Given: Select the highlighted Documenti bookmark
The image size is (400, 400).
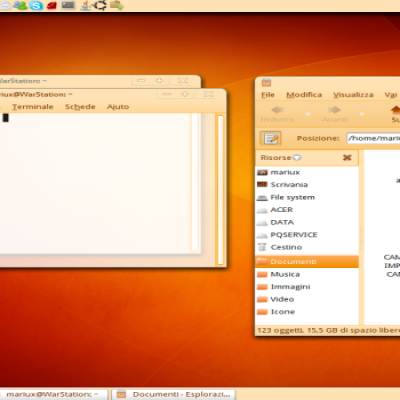Looking at the screenshot, I should pos(307,262).
